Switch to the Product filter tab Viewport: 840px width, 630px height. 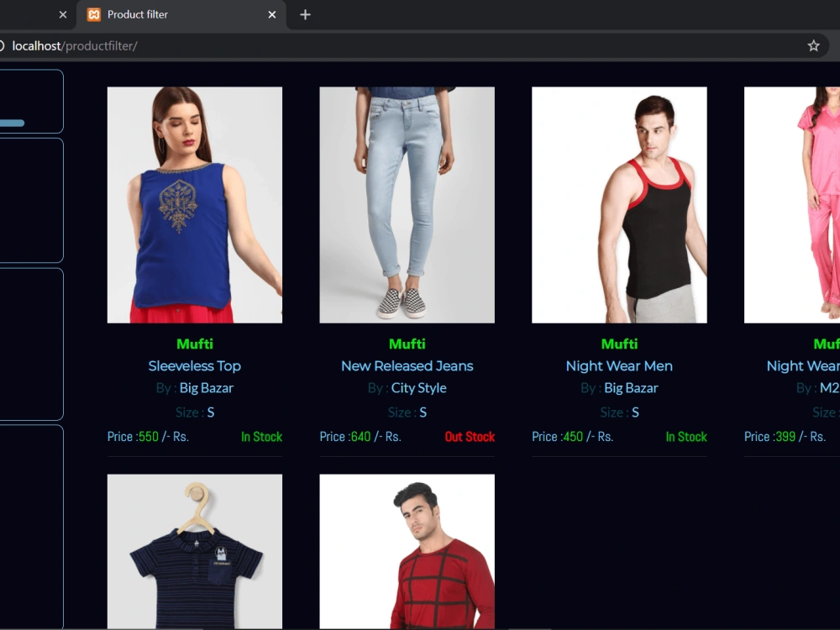tap(181, 15)
